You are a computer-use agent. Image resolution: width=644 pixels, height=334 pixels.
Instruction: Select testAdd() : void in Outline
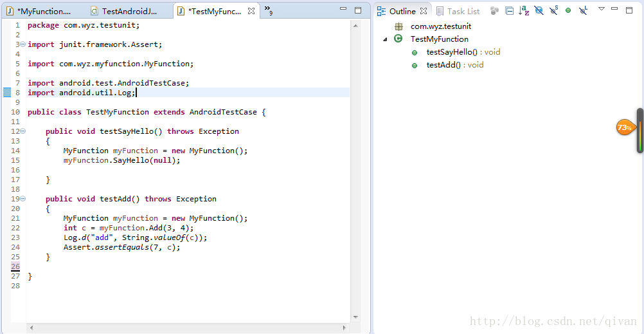click(x=455, y=64)
